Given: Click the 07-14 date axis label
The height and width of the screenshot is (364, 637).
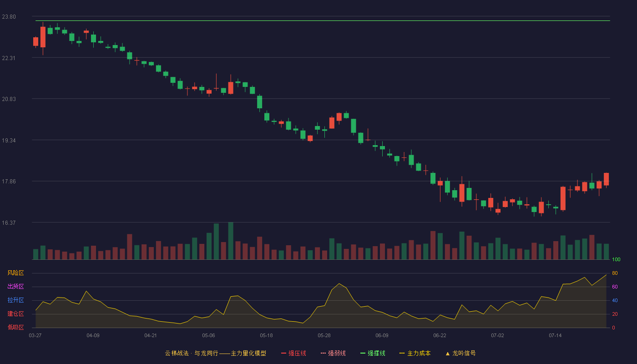Looking at the screenshot, I should pos(555,335).
